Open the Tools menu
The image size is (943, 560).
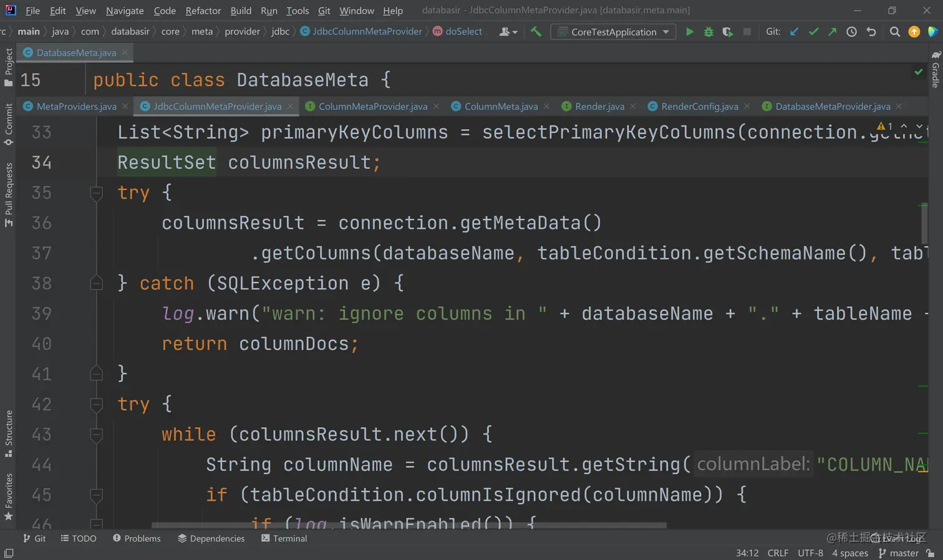(x=297, y=11)
